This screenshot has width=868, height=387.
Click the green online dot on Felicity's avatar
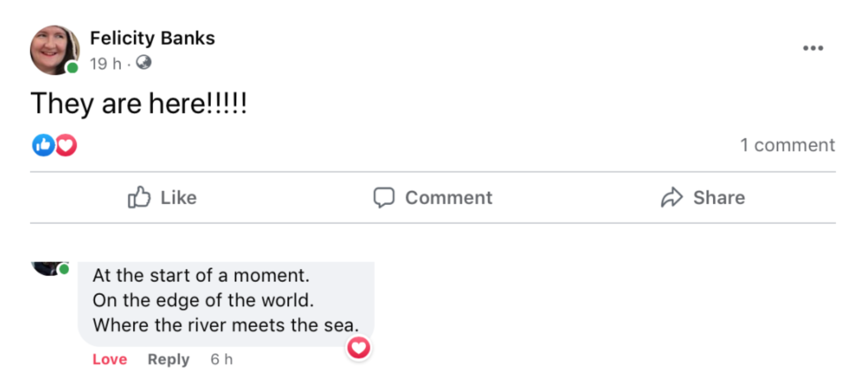coord(73,68)
